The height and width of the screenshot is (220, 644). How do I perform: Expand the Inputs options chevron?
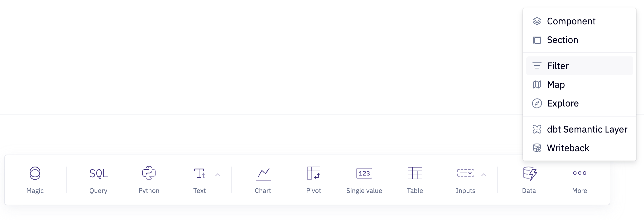coord(484,175)
